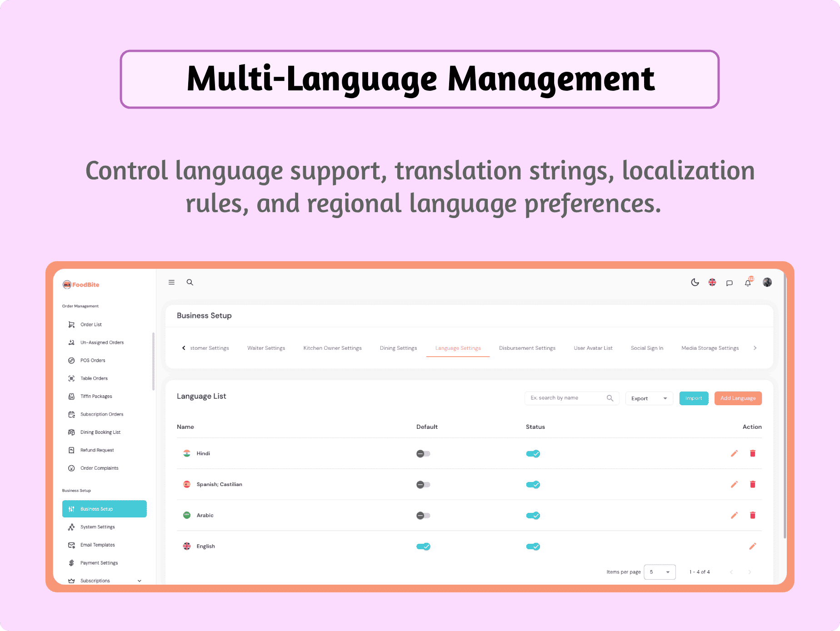
Task: Delete Spanish; Castilian trash icon
Action: [753, 484]
